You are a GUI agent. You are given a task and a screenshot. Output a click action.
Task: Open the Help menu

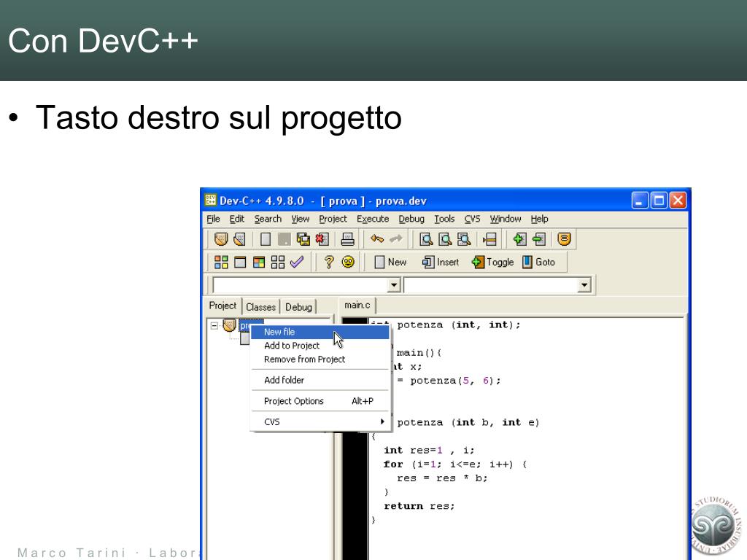[x=539, y=219]
